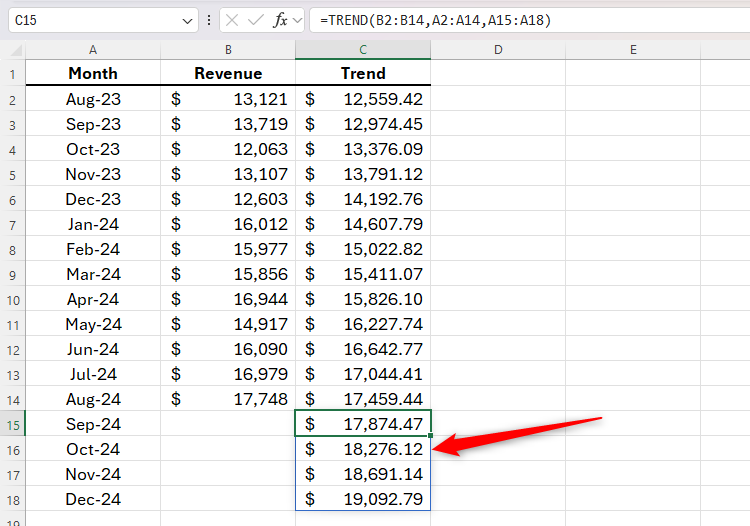Expand the Name Box dropdown arrow
750x526 pixels.
[x=187, y=21]
